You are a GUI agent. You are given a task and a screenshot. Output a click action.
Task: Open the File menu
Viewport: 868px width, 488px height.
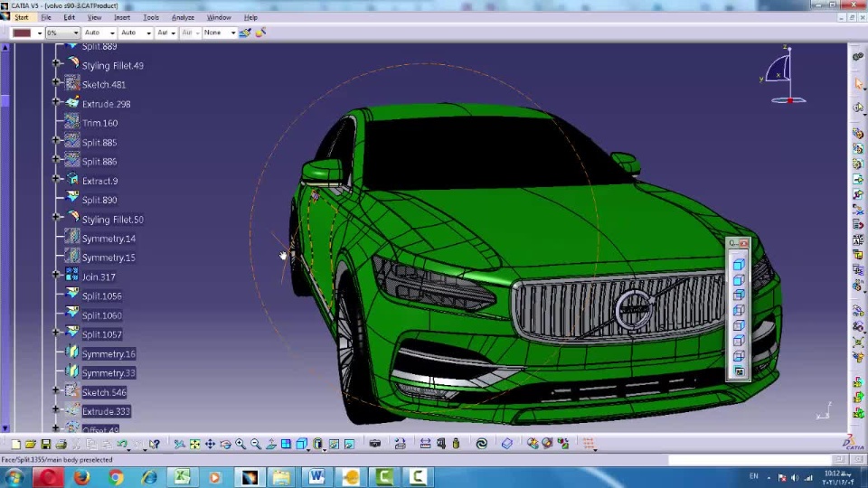point(46,18)
